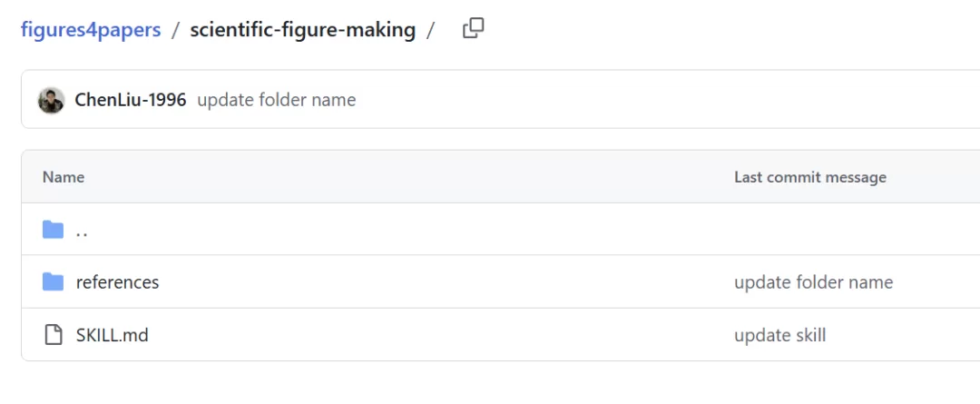The width and height of the screenshot is (980, 404).
Task: Navigate up via the '..' entry
Action: click(x=82, y=231)
